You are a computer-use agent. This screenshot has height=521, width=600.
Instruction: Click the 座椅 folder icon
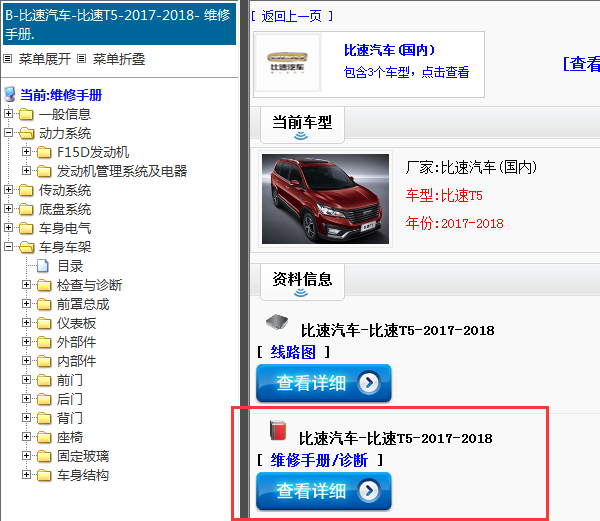pyautogui.click(x=44, y=437)
